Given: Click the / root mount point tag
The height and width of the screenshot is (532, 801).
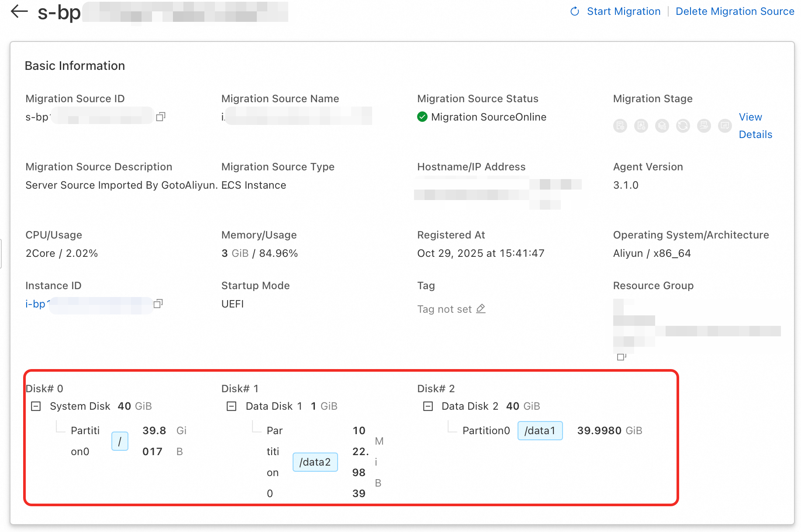Looking at the screenshot, I should pos(120,441).
